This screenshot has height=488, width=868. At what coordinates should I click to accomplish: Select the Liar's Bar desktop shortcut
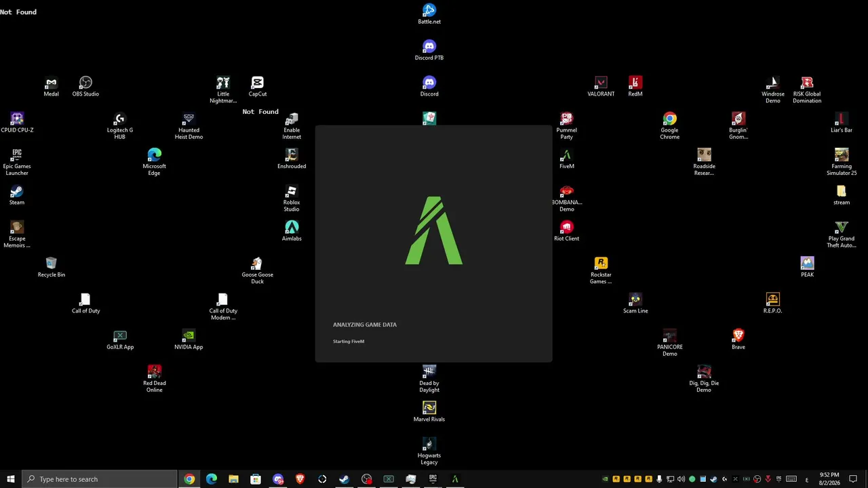click(842, 123)
